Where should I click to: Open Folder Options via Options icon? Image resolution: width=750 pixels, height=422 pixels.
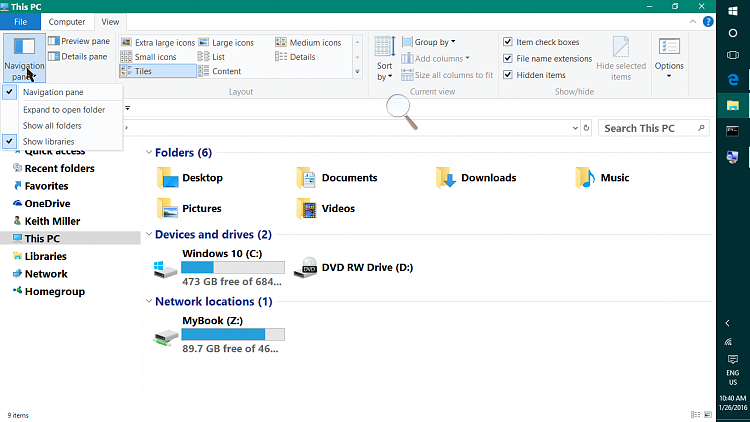(x=669, y=58)
